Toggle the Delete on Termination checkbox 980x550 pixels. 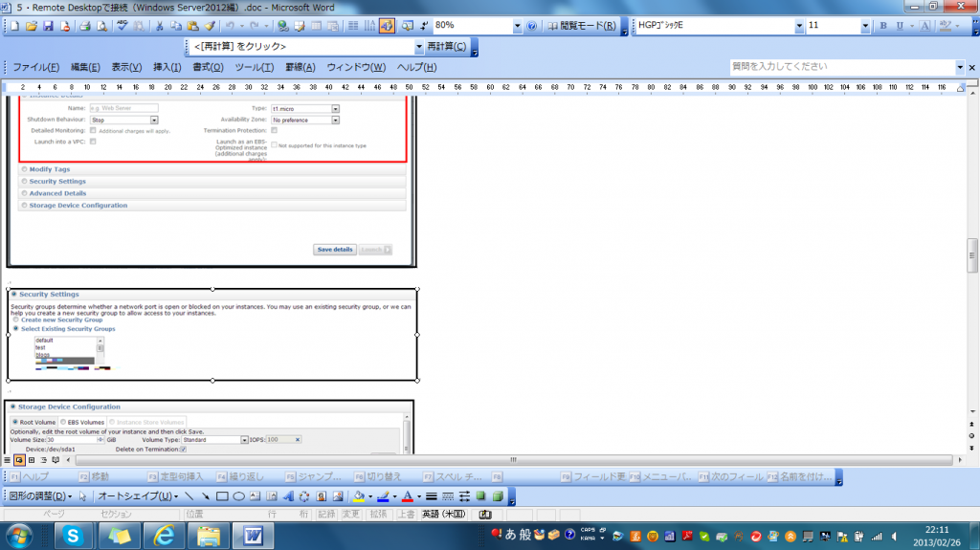point(183,449)
